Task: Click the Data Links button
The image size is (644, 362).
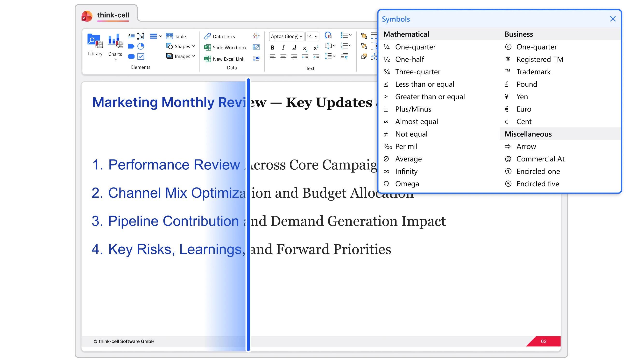Action: 219,36
